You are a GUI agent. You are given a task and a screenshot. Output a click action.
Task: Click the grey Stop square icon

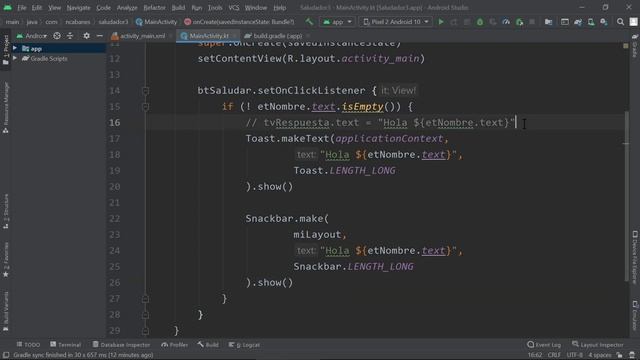[532, 22]
